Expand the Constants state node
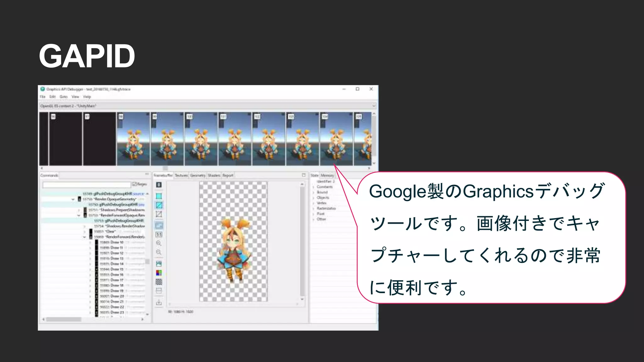 [314, 187]
